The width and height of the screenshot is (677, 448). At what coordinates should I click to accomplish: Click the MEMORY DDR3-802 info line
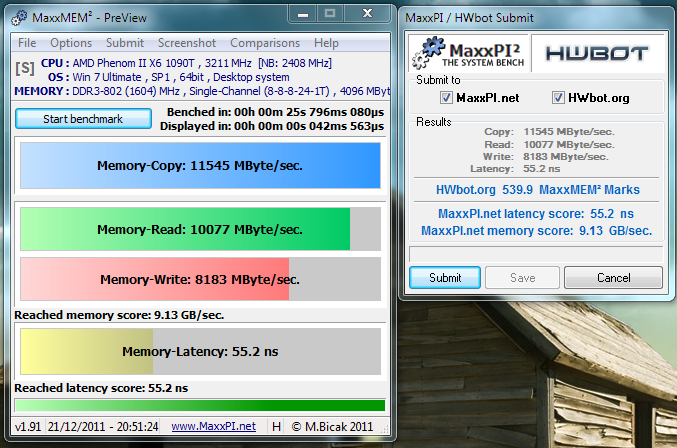click(202, 91)
